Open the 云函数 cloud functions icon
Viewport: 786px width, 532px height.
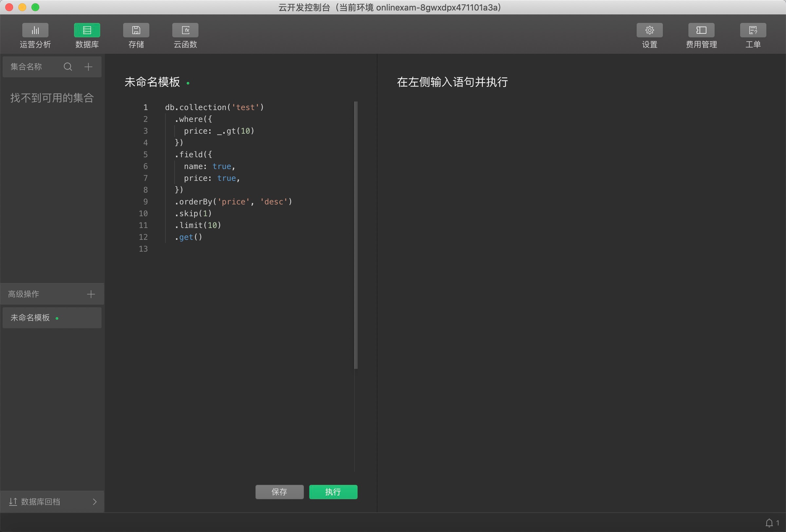click(x=185, y=30)
